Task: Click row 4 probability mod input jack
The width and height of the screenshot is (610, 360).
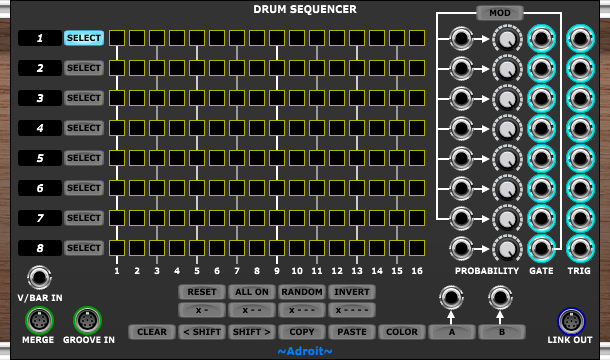Action: click(461, 128)
